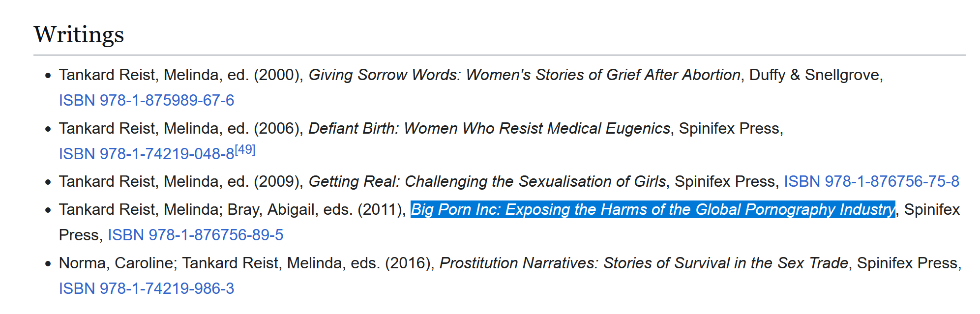Open the ISBN 978-1-876756-75-8 link
Image resolution: width=980 pixels, height=314 pixels.
point(871,181)
